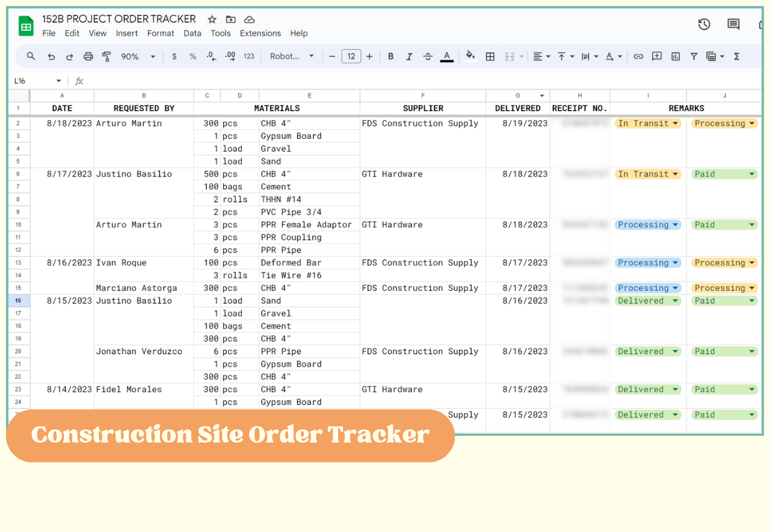View cloud document status
The image size is (770, 532).
coord(249,19)
